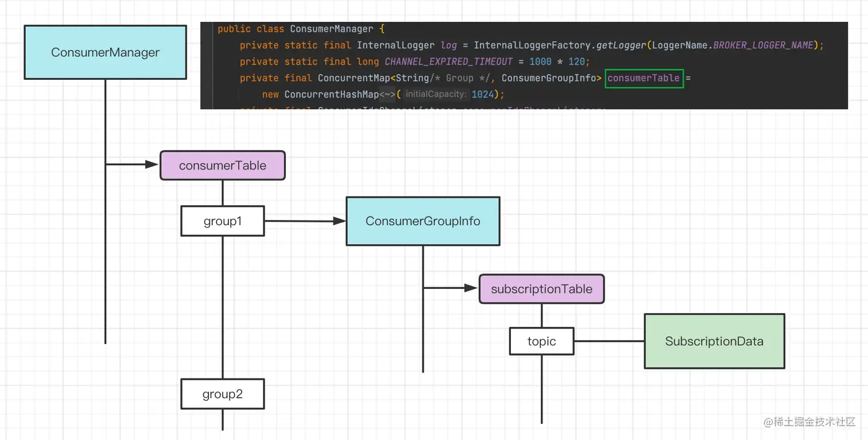868x440 pixels.
Task: Click the topic box
Action: (x=541, y=341)
